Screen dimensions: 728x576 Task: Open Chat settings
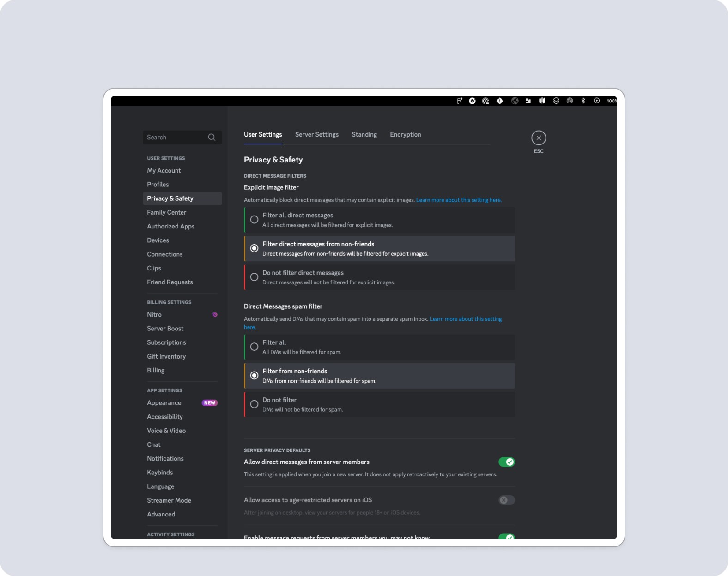click(x=182, y=444)
